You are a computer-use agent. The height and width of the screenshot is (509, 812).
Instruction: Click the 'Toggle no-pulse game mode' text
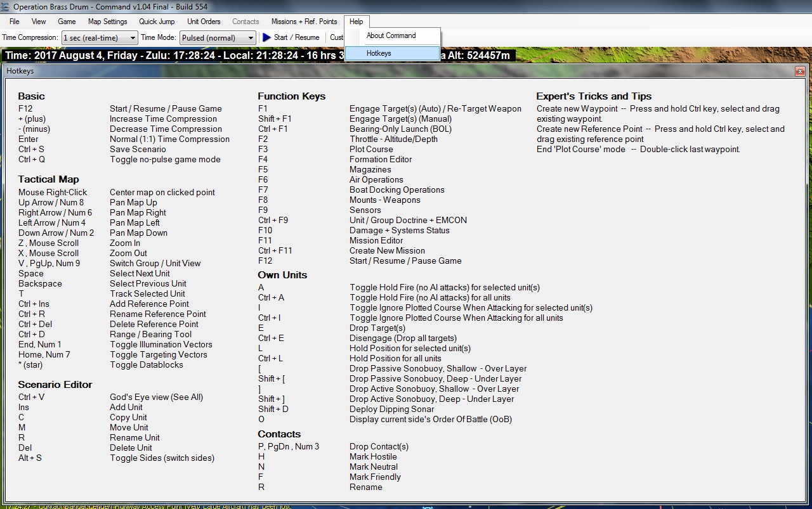point(165,159)
